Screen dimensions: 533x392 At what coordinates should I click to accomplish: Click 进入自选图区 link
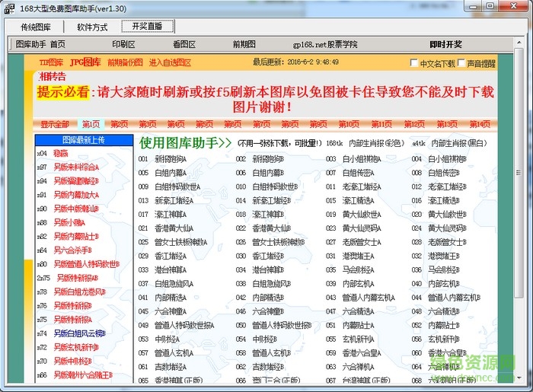point(170,62)
